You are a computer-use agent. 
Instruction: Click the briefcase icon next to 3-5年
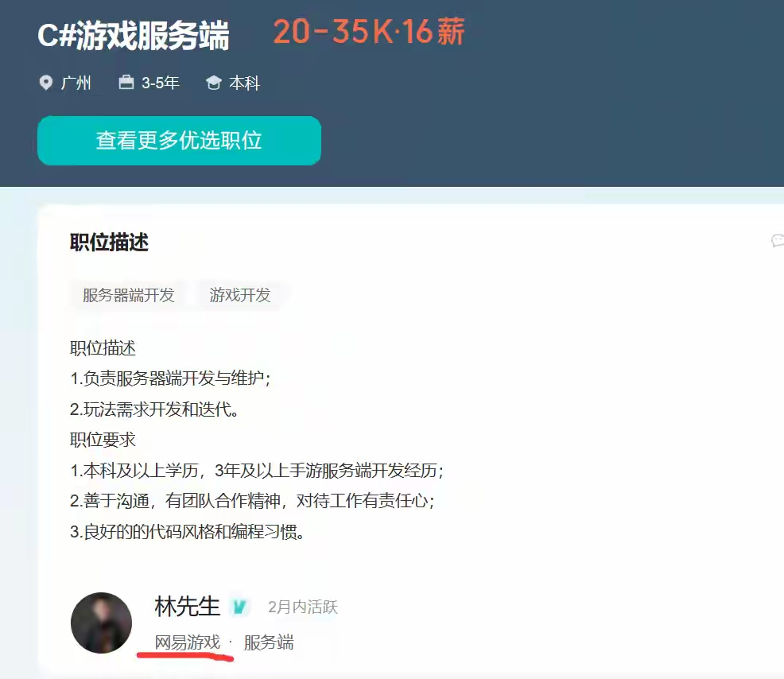[x=126, y=82]
